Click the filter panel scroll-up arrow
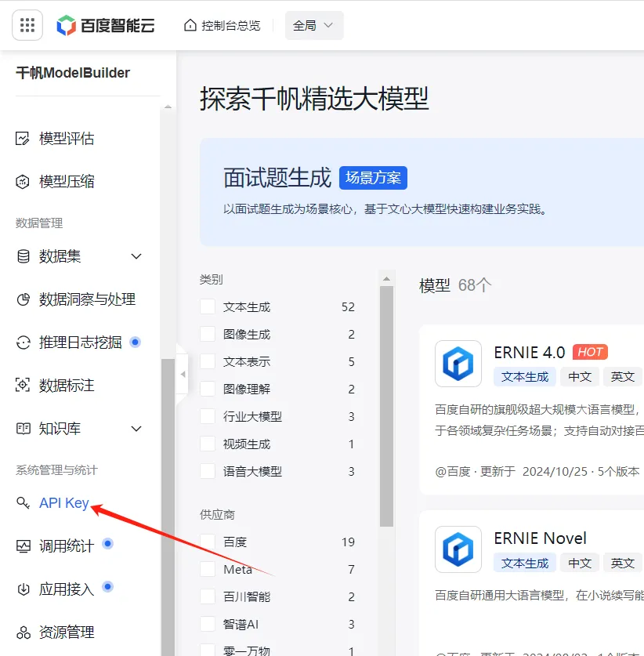Screen dimensions: 644x656 (x=386, y=279)
